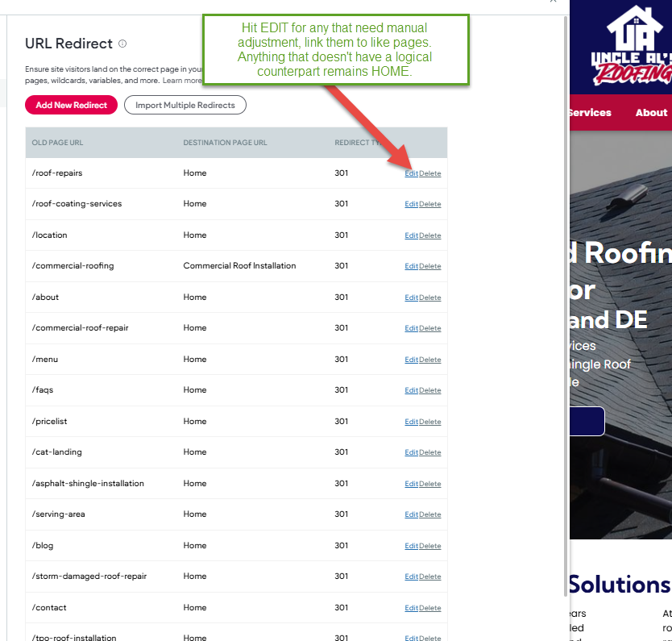This screenshot has width=672, height=641.
Task: Delete the /roof-coating-services redirect
Action: (x=430, y=204)
